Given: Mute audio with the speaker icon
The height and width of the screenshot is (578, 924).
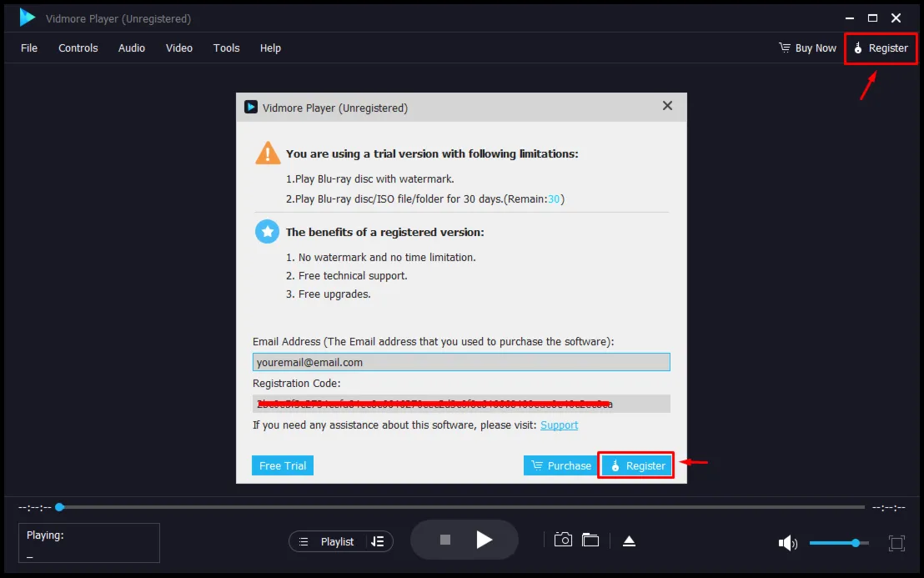Looking at the screenshot, I should coord(787,543).
